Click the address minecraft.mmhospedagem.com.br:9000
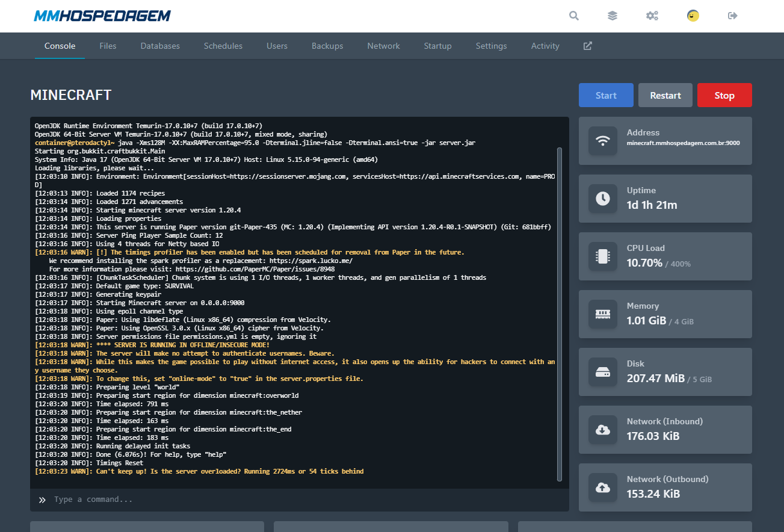Image resolution: width=784 pixels, height=532 pixels. (683, 143)
